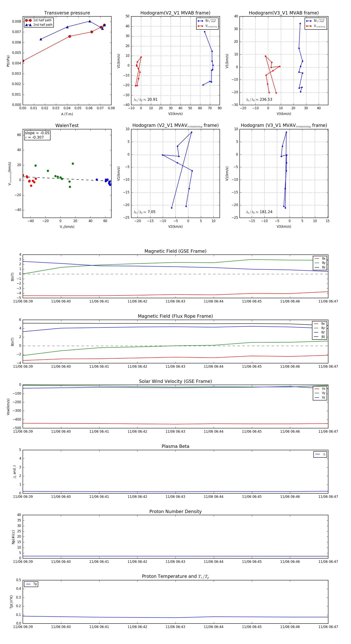Click the "Pt(nPa)" y-axis label
Viewport: 351px width, 644px height.
(x=8, y=61)
